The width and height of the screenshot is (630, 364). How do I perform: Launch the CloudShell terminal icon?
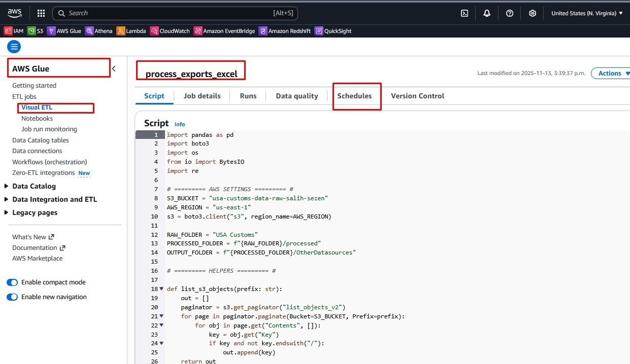[465, 13]
